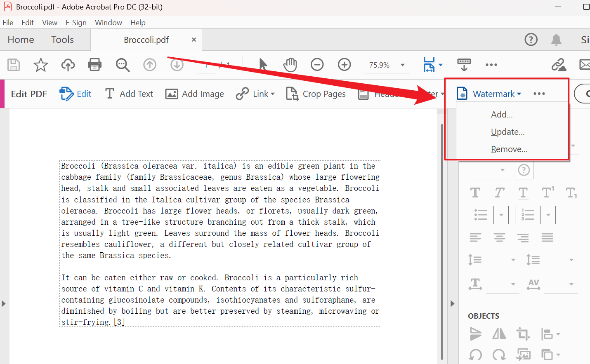Click the scrolling mode keyboard icon
Viewport: 590px width, 364px height.
464,65
